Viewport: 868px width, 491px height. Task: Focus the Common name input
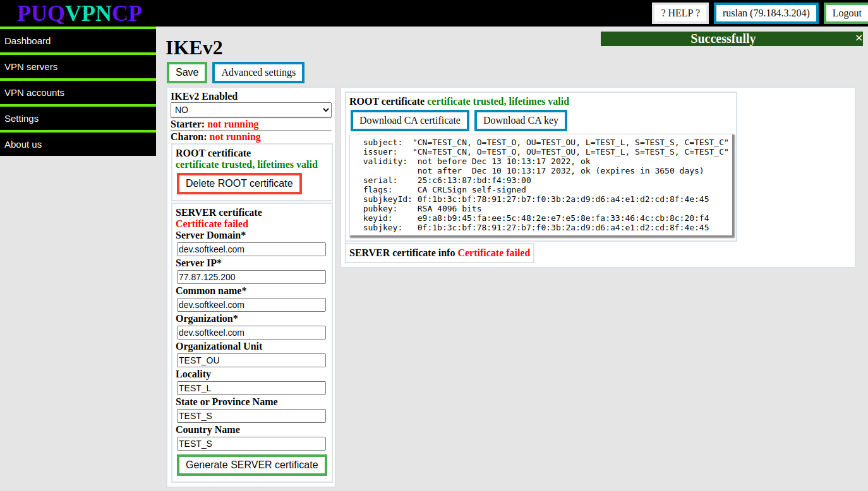click(251, 305)
